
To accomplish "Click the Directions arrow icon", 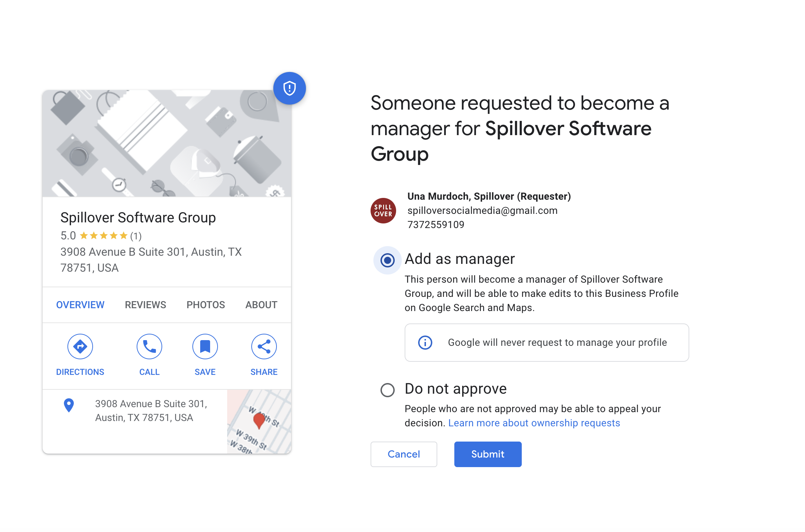I will (80, 347).
